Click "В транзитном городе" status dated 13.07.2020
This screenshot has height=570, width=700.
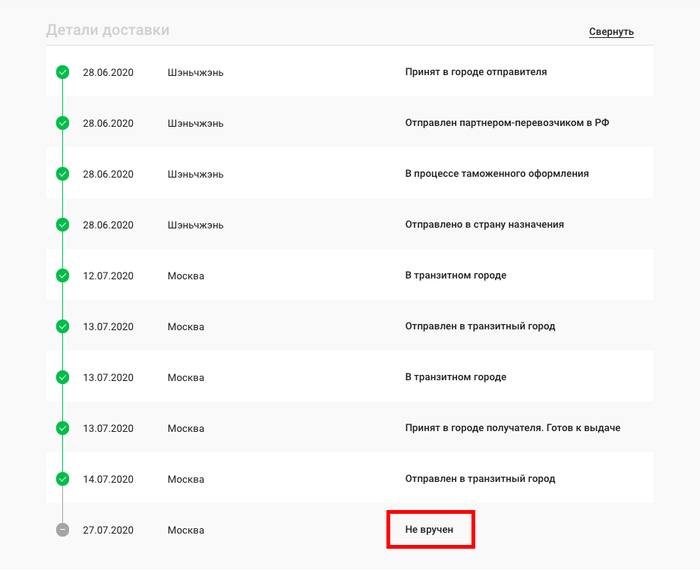pyautogui.click(x=456, y=377)
